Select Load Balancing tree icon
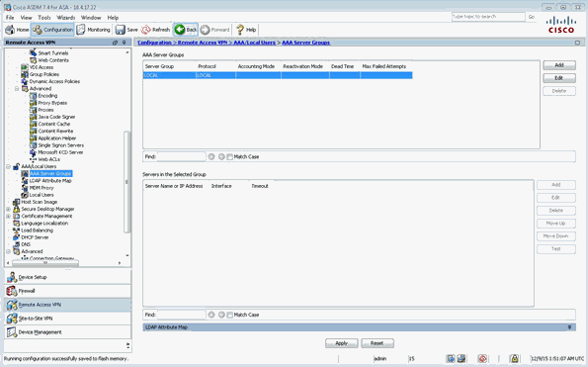 coord(17,230)
